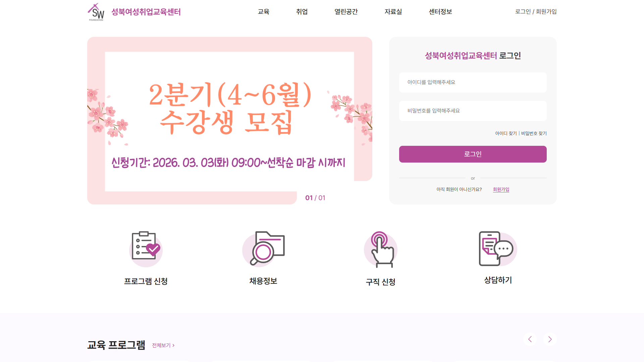The image size is (644, 362).
Task: Click the 아이디 찾기 link
Action: pos(506,133)
